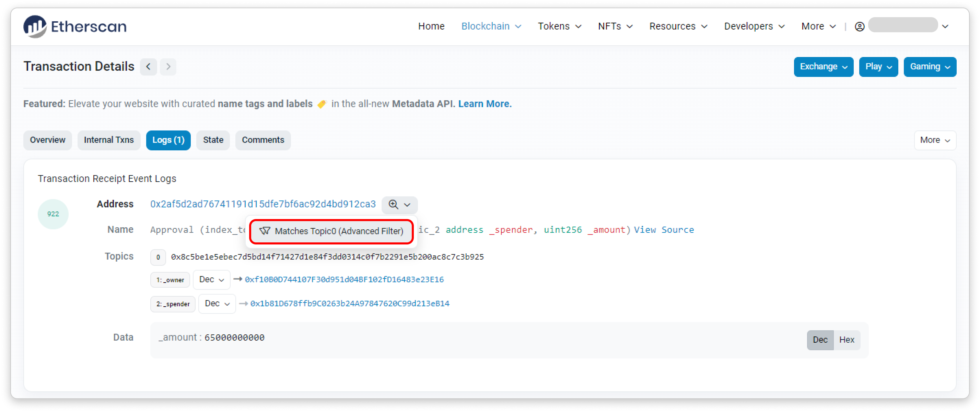The width and height of the screenshot is (980, 412).
Task: Open the contract address 0x2af5d2ad link
Action: pyautogui.click(x=262, y=204)
